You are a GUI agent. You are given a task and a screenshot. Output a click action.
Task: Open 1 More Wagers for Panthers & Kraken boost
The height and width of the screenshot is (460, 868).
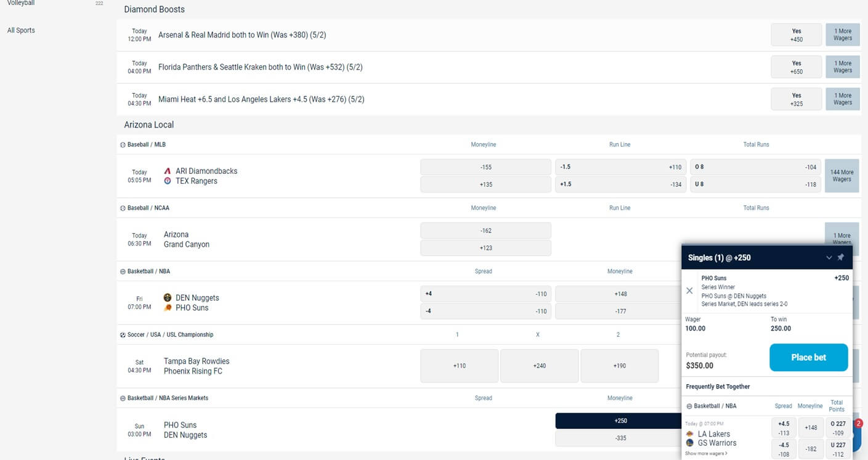pos(842,67)
